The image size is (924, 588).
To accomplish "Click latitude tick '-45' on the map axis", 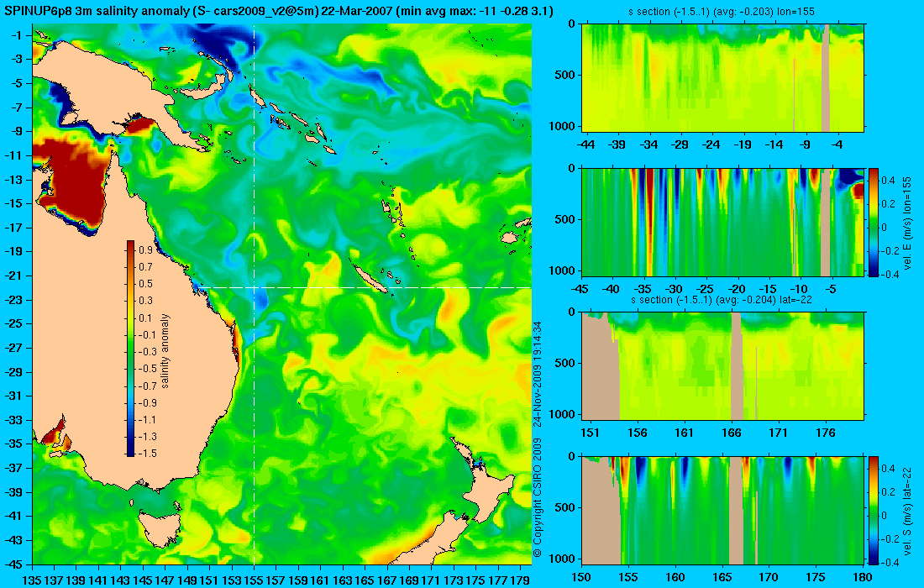I will click(x=13, y=564).
